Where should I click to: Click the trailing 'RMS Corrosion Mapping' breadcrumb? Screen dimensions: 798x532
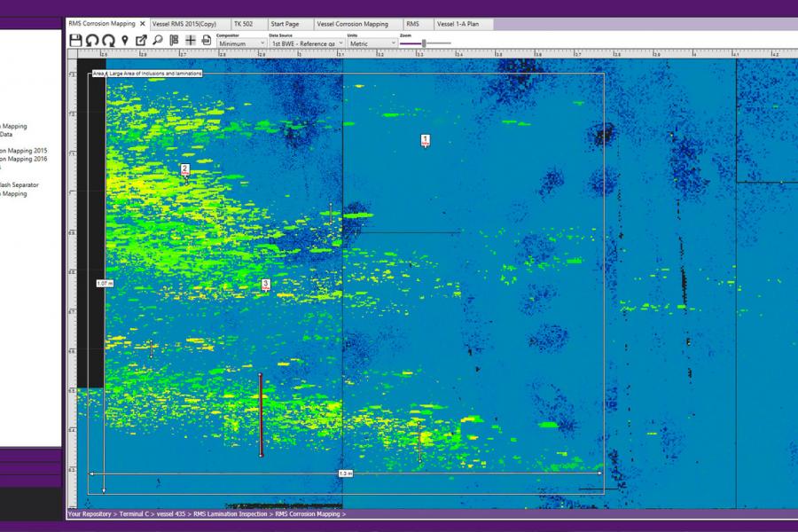click(x=308, y=514)
